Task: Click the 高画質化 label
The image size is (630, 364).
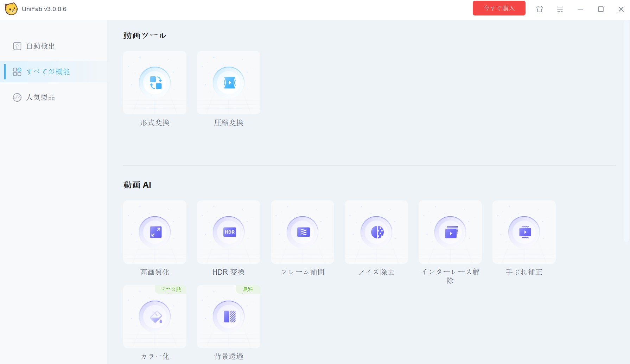Action: click(x=155, y=272)
